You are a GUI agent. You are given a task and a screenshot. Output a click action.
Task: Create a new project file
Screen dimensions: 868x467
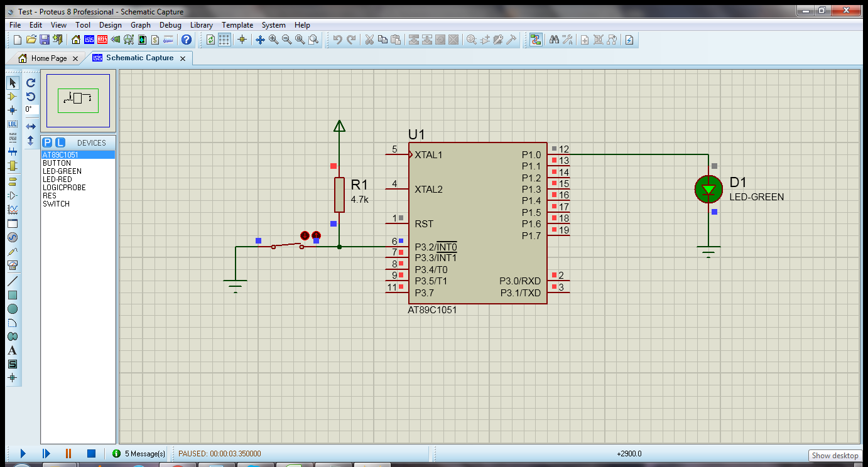pos(18,40)
